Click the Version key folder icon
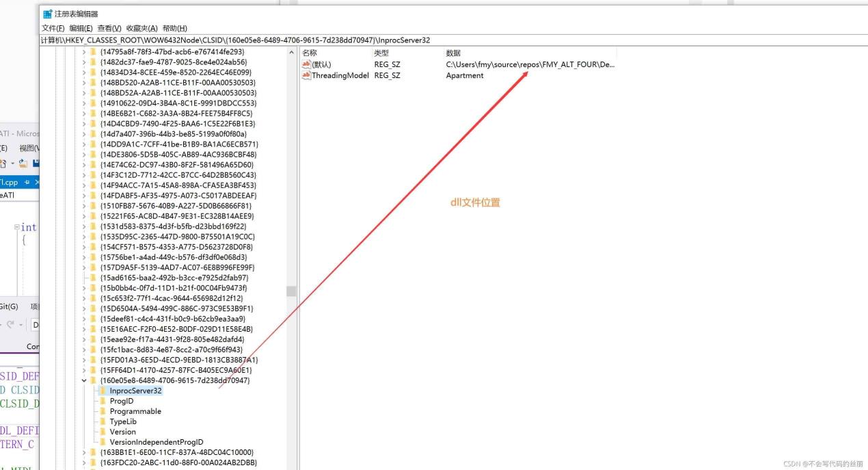Screen dimensions: 868x470 pyautogui.click(x=103, y=432)
